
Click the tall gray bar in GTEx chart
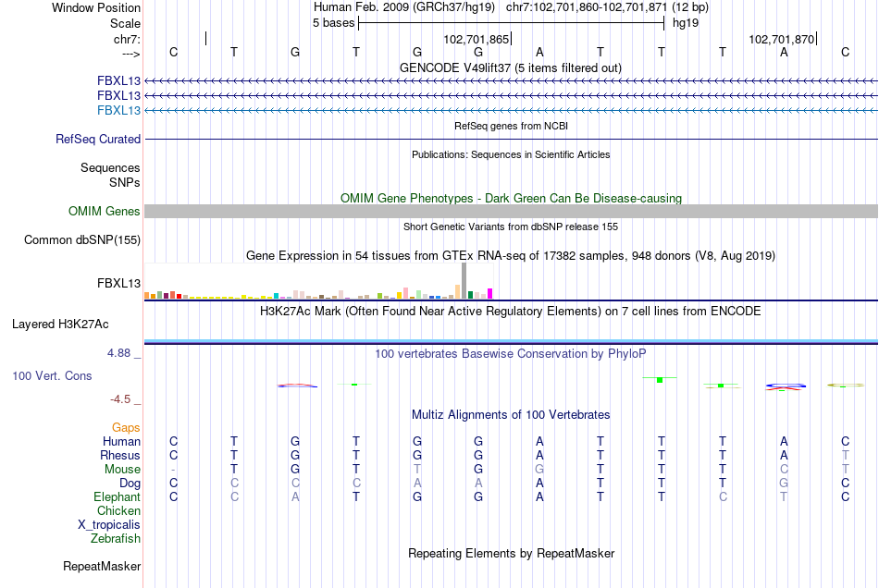(x=464, y=280)
